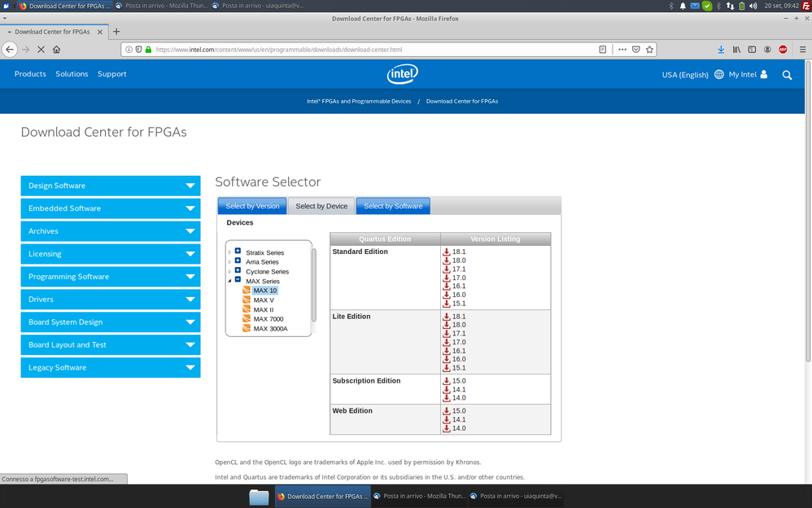Screen dimensions: 812x508
Task: Click the page vertical scrollbar
Action: [x=808, y=212]
